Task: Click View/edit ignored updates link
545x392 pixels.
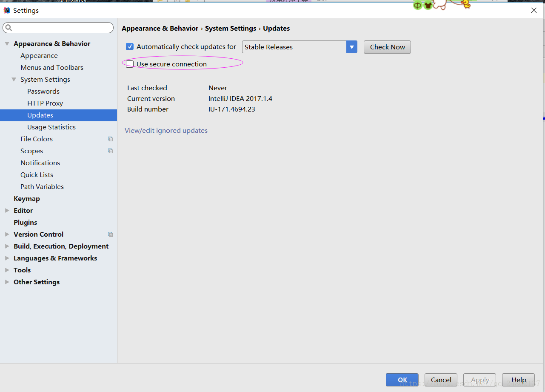Action: [166, 131]
